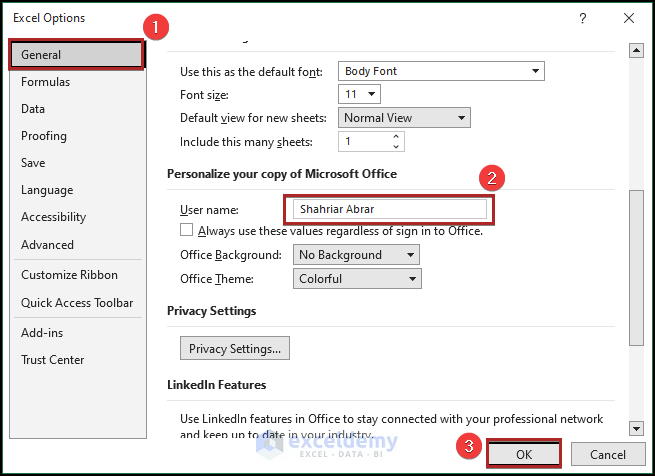Switch to the Formulas category
Viewport: 655px width, 476px height.
tap(46, 82)
